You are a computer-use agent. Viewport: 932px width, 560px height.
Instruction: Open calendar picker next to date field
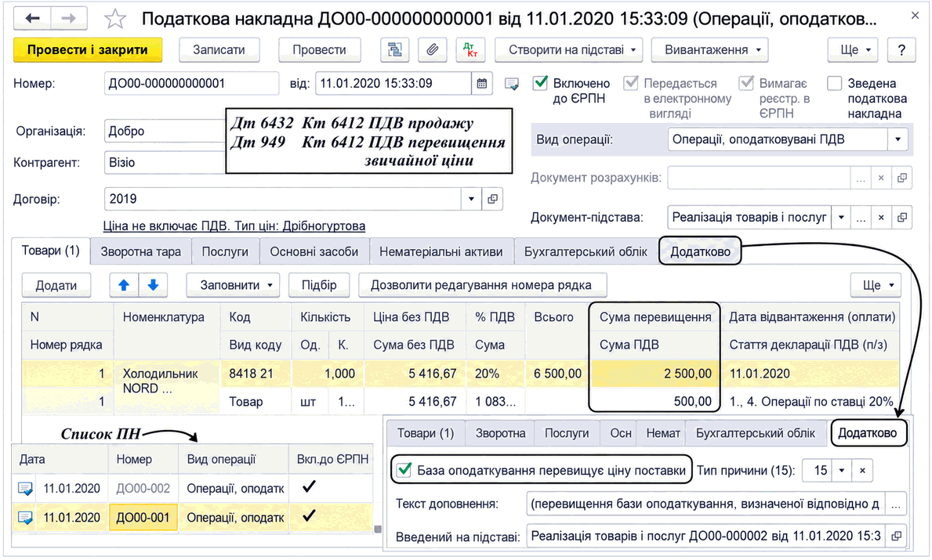(x=482, y=84)
